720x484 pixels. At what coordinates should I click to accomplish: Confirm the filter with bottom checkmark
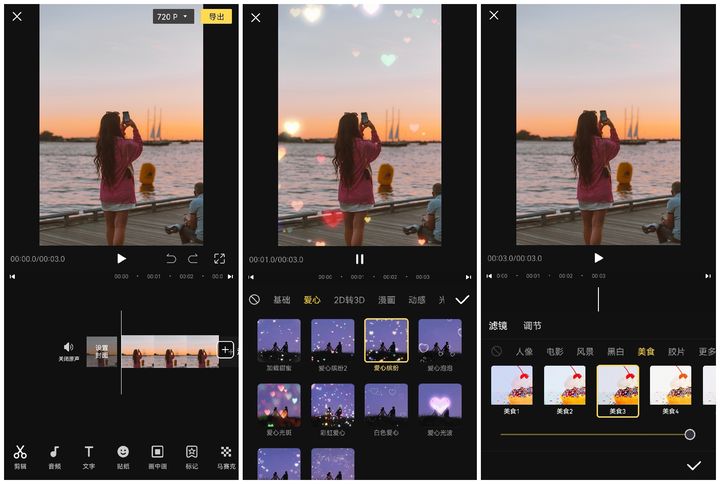[x=693, y=466]
